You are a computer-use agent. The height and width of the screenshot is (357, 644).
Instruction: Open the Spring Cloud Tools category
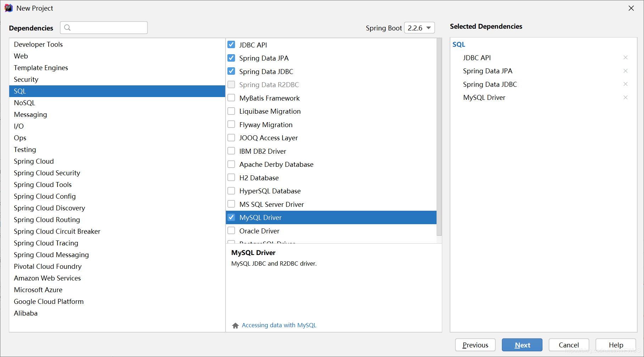click(117, 185)
